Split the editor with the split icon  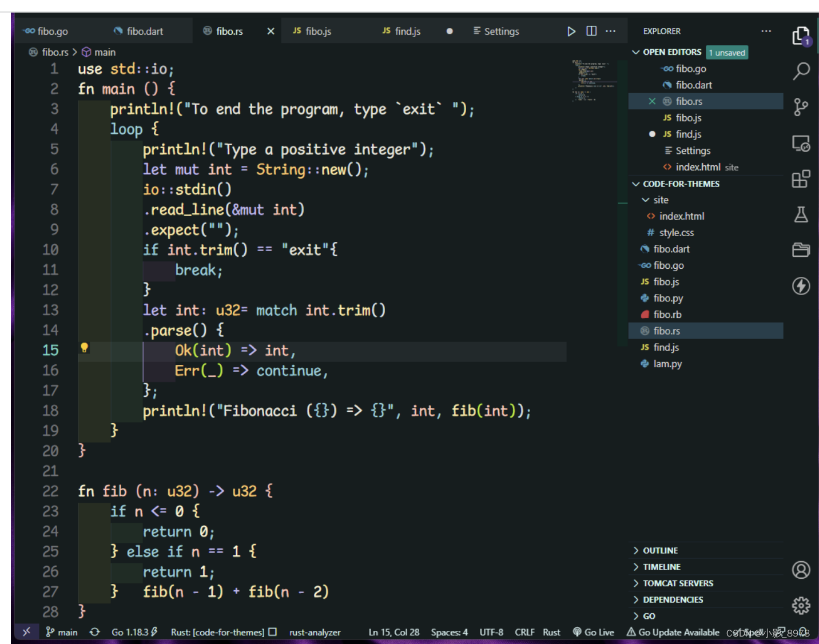591,31
